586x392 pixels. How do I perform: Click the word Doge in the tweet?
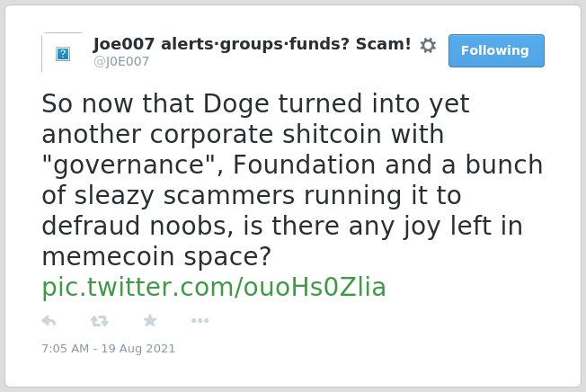click(x=235, y=104)
